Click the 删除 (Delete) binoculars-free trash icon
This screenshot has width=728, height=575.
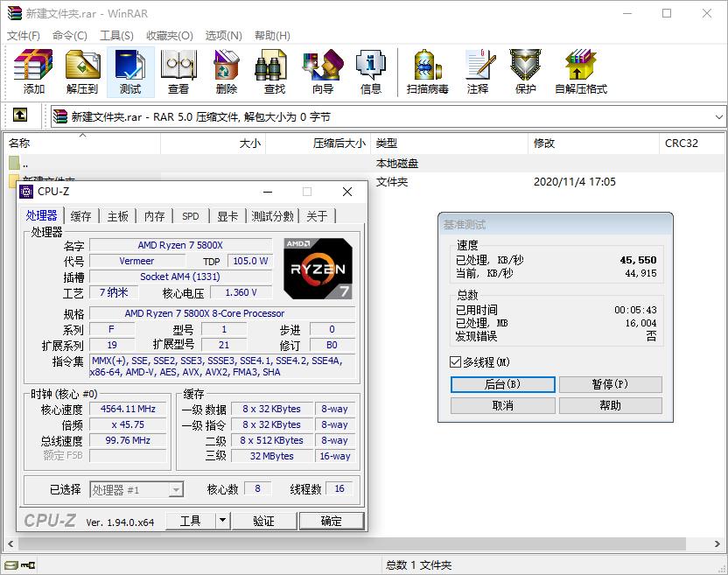pyautogui.click(x=225, y=70)
